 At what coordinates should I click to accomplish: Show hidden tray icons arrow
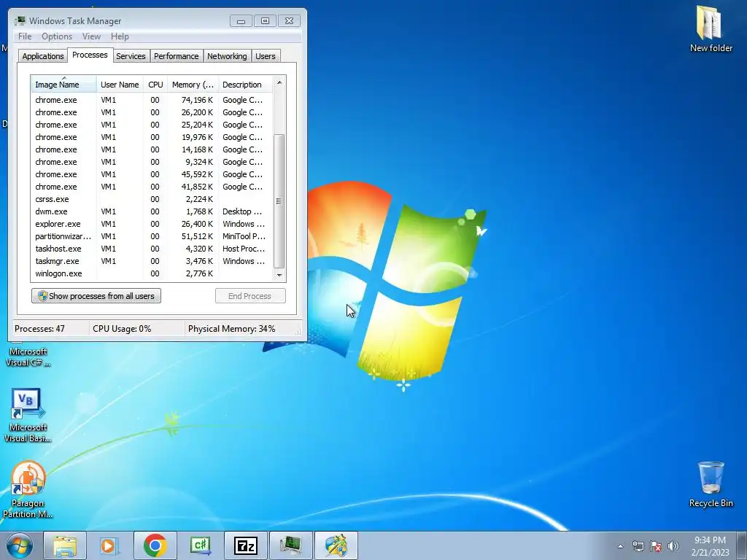coord(620,547)
